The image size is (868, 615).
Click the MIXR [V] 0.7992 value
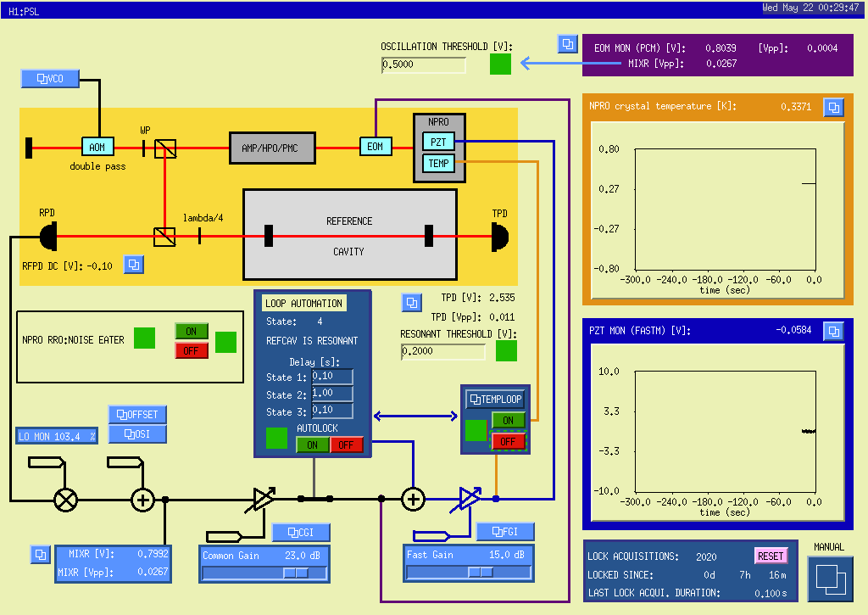[x=153, y=554]
